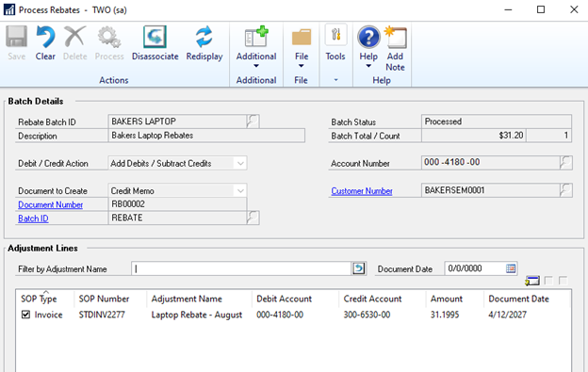588x372 pixels.
Task: Open the Batch ID link
Action: point(33,218)
